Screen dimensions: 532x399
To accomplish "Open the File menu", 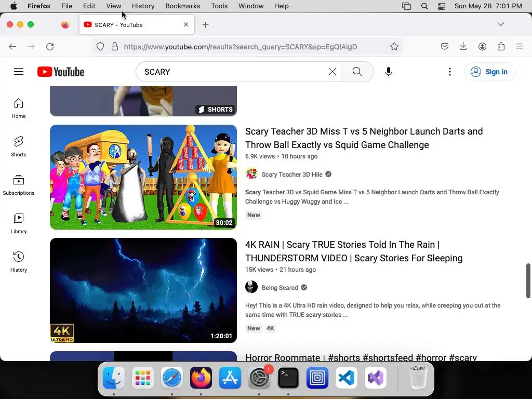I will coord(66,6).
